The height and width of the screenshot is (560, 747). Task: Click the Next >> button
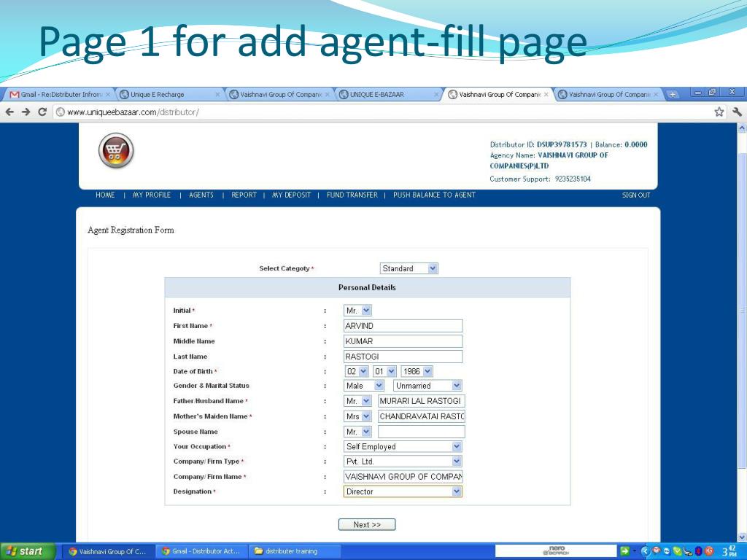click(367, 524)
